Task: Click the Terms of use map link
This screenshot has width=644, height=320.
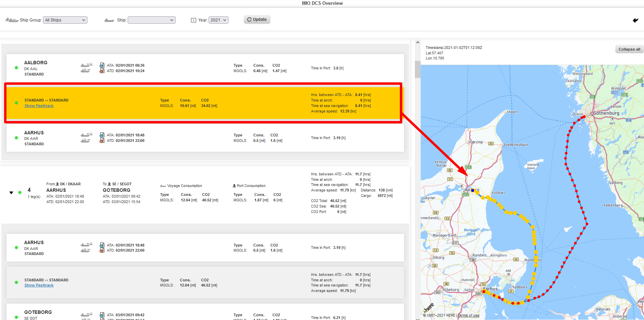Action: (468, 316)
